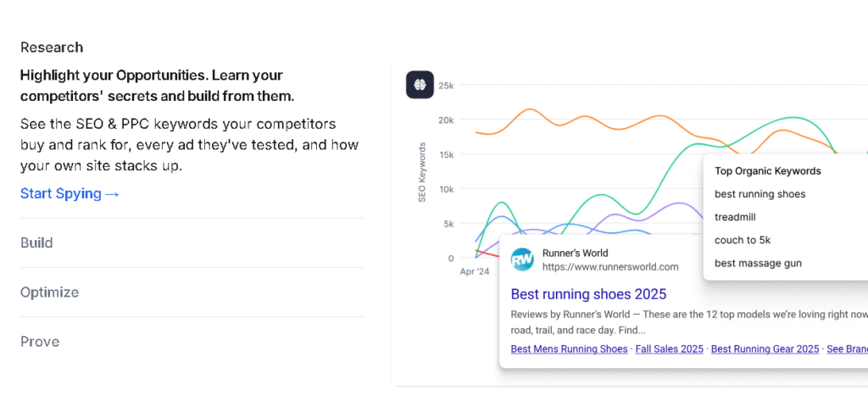Expand the Optimize section
Screen dimensions: 868x407
49,293
